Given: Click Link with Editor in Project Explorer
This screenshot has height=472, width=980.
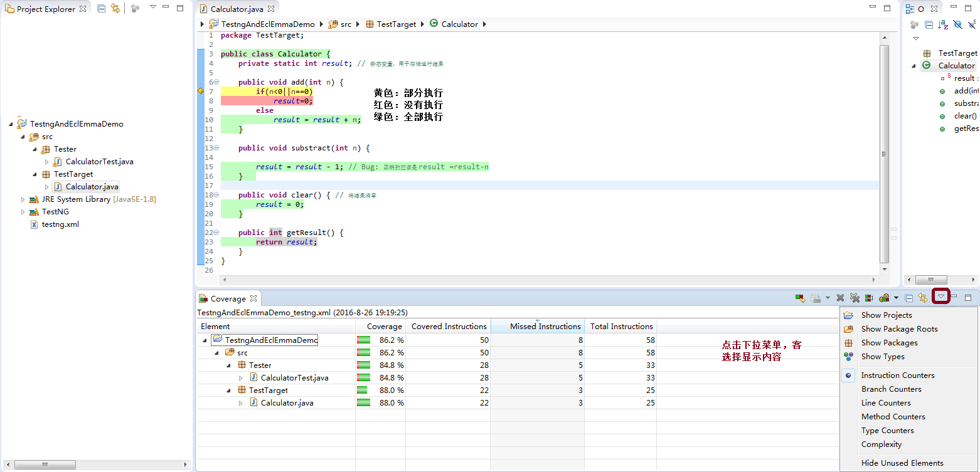Looking at the screenshot, I should (x=115, y=9).
